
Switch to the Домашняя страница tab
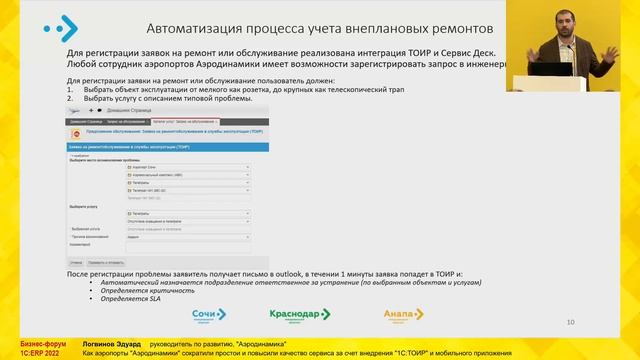coord(86,122)
